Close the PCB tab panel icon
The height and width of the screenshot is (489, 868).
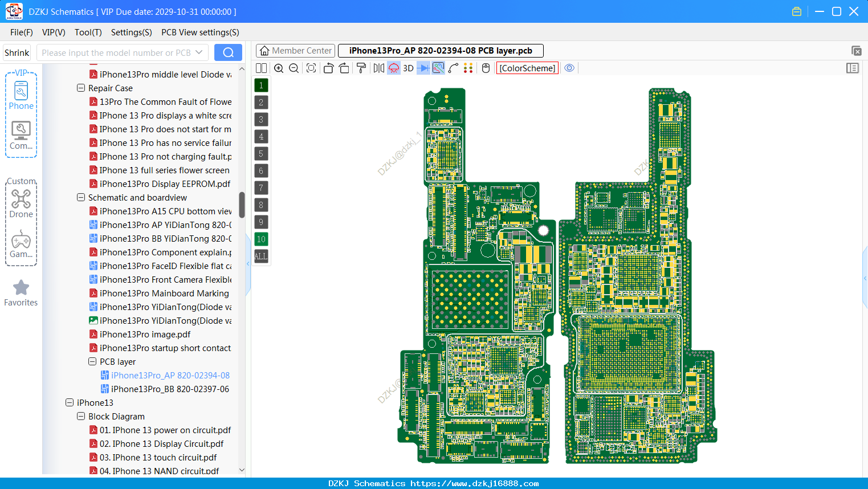coord(856,51)
